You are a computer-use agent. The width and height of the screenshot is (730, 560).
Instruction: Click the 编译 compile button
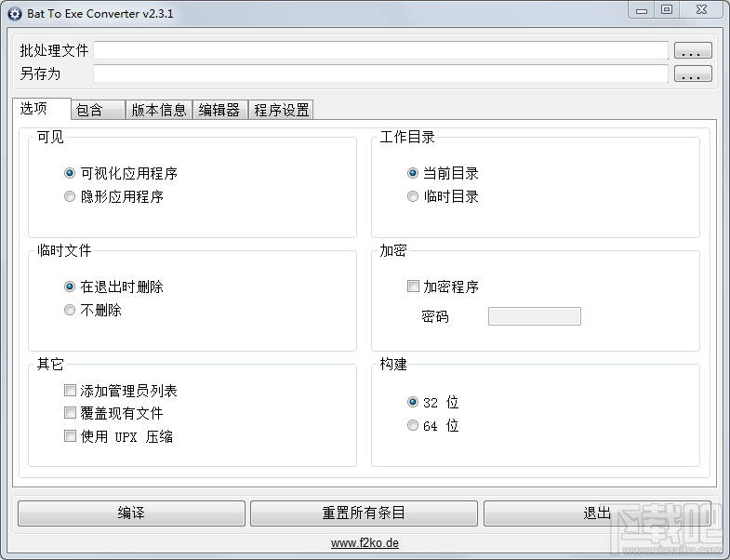click(131, 513)
